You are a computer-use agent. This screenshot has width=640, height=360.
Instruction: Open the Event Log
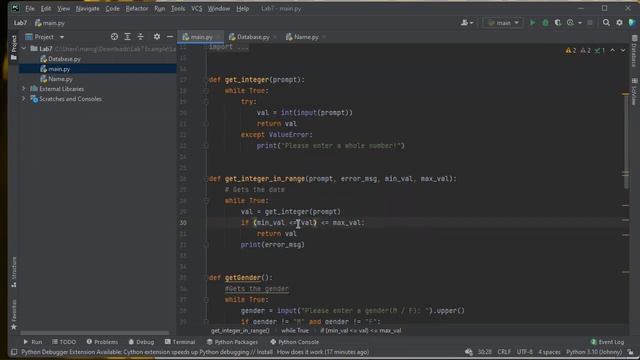pos(607,342)
